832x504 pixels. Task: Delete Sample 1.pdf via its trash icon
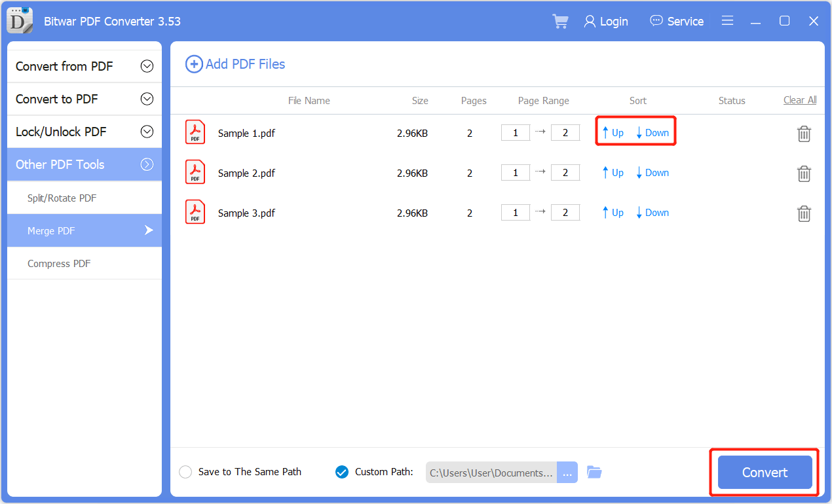804,133
